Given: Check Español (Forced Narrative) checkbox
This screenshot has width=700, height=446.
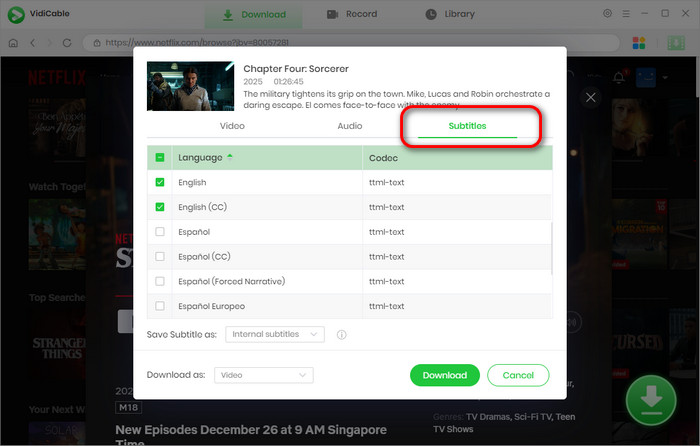Looking at the screenshot, I should click(x=160, y=281).
